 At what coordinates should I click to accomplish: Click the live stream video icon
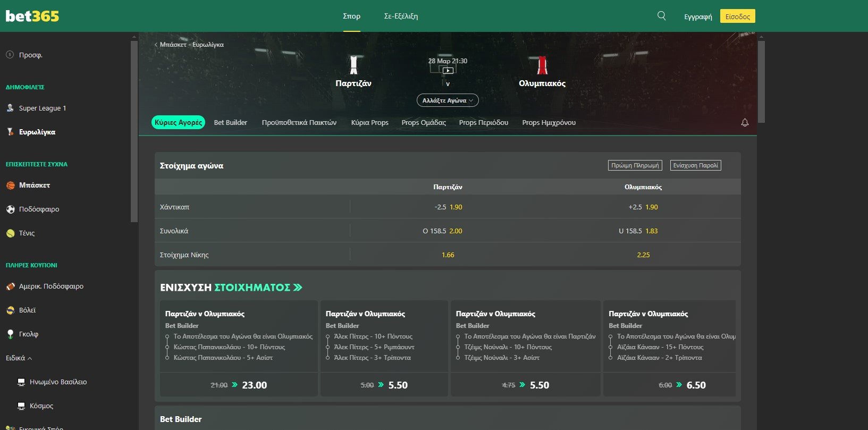pos(448,70)
